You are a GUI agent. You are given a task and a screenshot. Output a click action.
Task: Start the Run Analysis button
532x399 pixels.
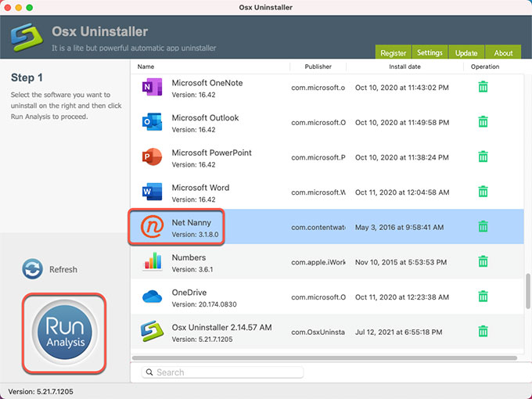(x=64, y=332)
